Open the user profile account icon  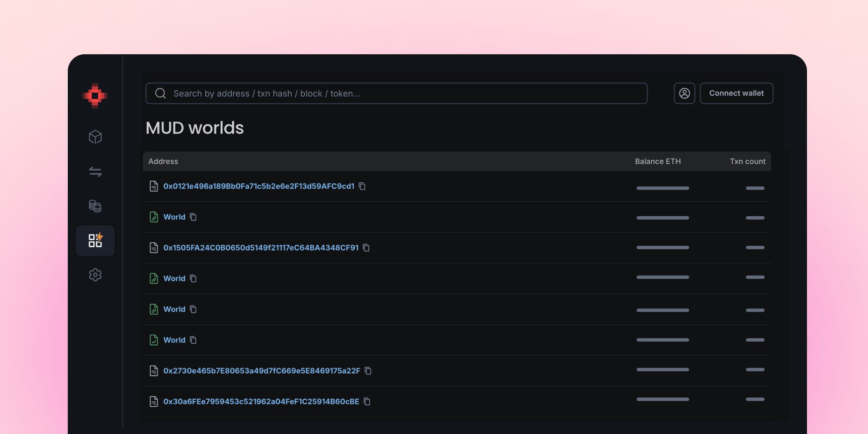point(684,93)
